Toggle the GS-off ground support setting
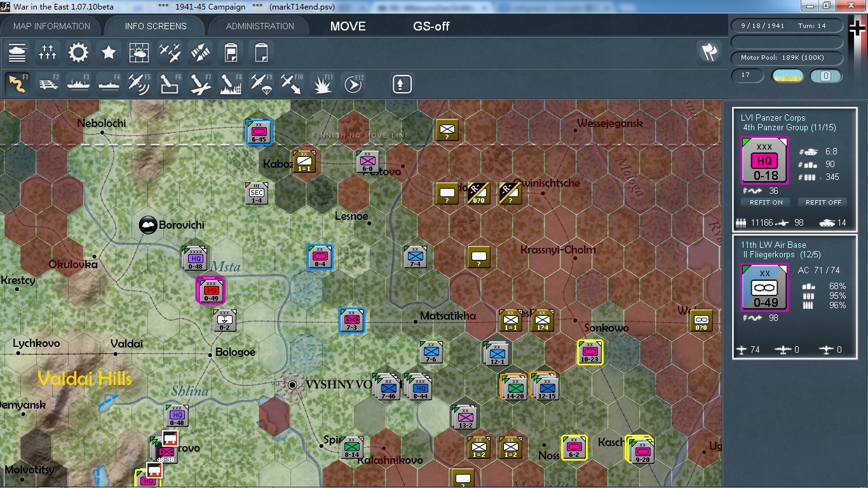Image resolution: width=868 pixels, height=488 pixels. point(431,27)
